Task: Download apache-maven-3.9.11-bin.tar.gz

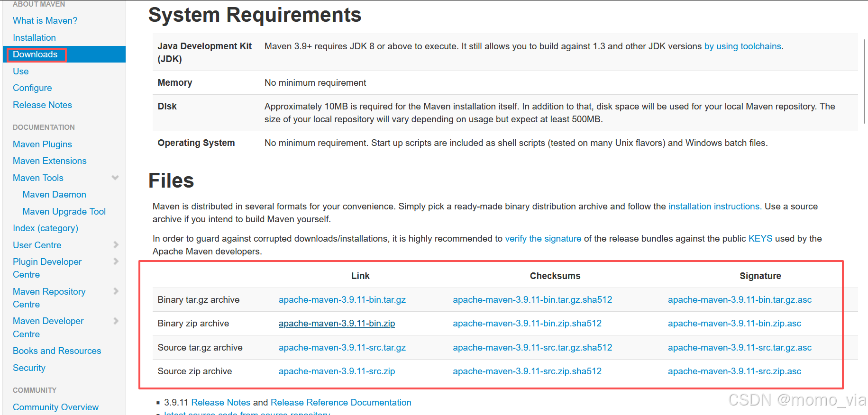Action: [x=342, y=299]
